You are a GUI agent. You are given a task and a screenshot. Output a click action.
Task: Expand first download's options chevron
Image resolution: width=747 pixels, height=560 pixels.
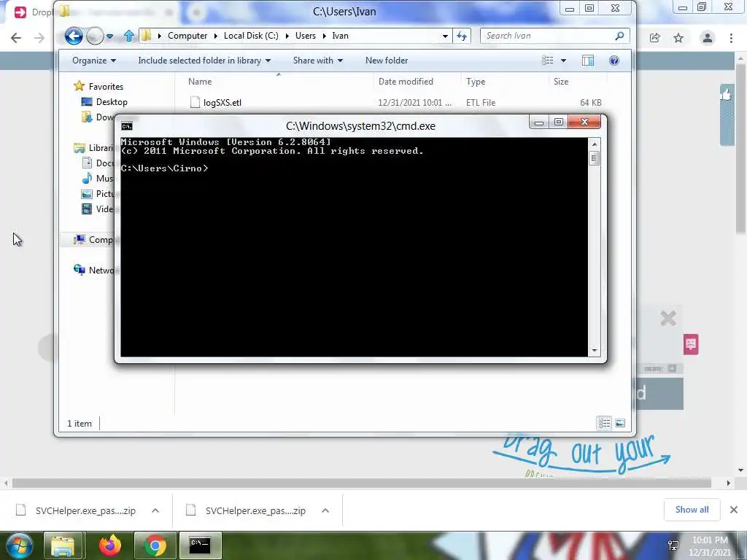pyautogui.click(x=155, y=510)
